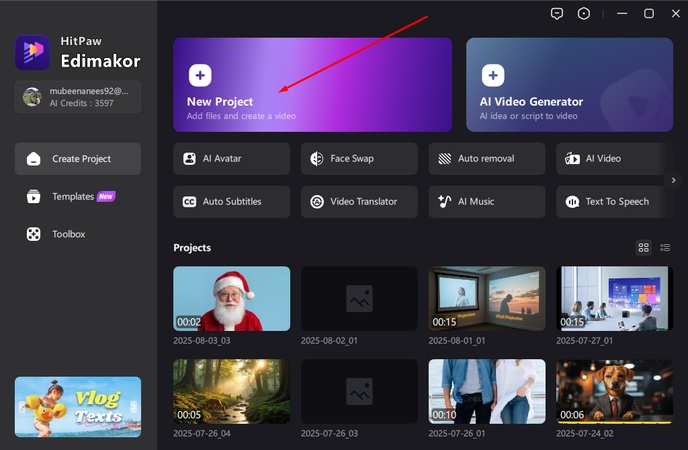The height and width of the screenshot is (450, 688).
Task: Click the 'Add files and create a video' text
Action: click(241, 116)
